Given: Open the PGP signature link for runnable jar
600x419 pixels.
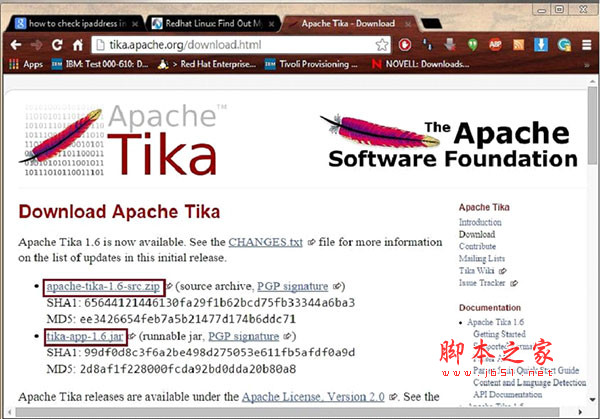Looking at the screenshot, I should pyautogui.click(x=243, y=336).
